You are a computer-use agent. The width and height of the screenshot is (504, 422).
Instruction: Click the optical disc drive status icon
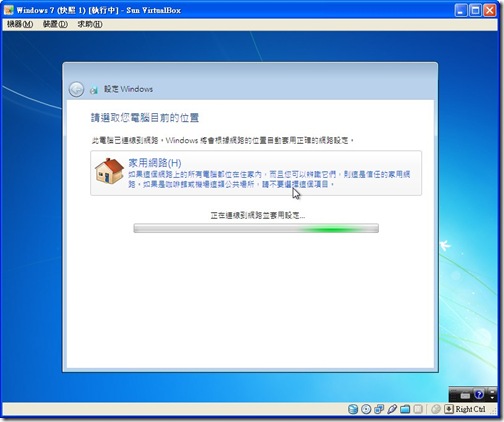point(366,409)
